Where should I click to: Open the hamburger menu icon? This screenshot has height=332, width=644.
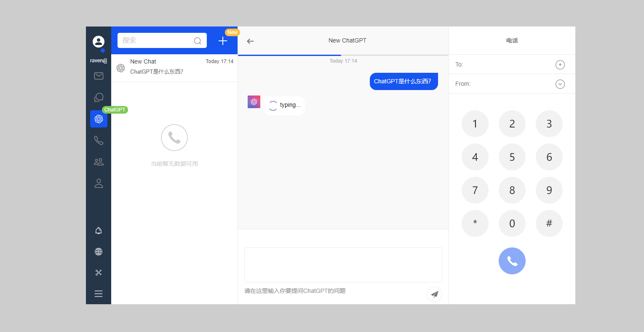99,294
